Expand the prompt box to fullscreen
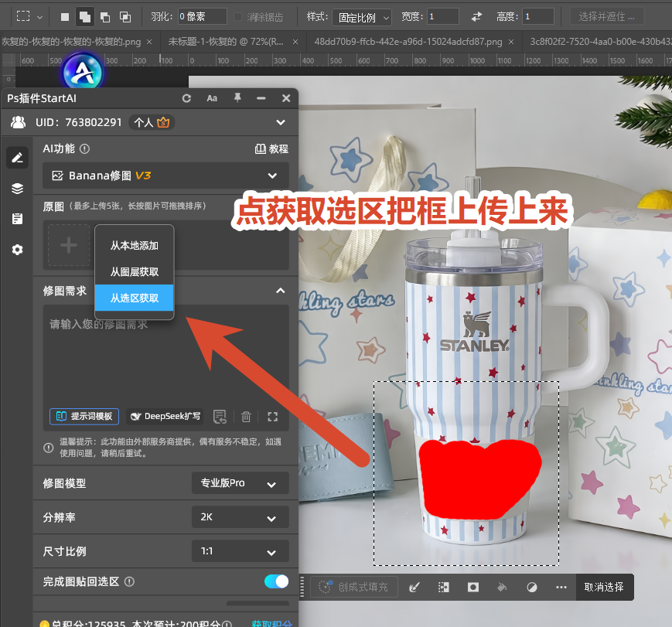The height and width of the screenshot is (627, 672). point(272,417)
